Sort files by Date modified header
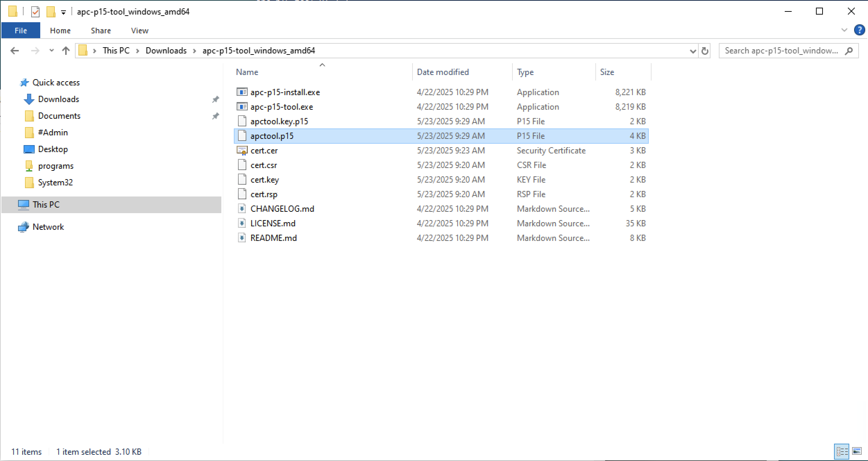This screenshot has width=868, height=461. 443,72
